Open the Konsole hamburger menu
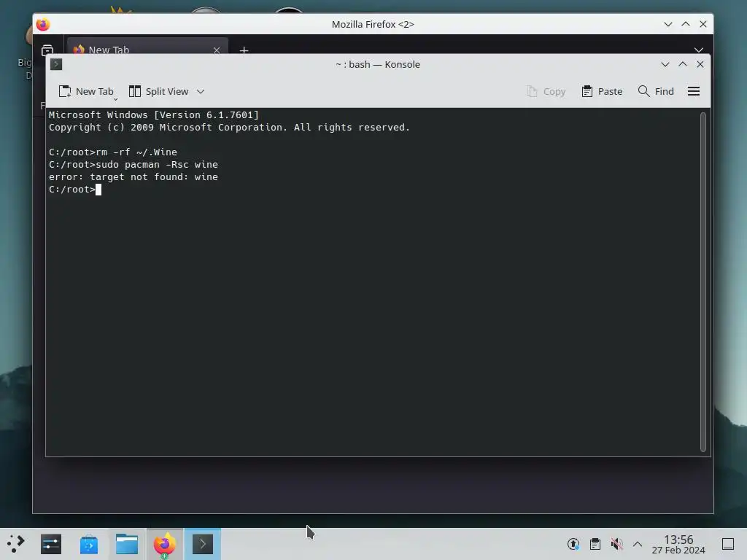The height and width of the screenshot is (560, 747). pyautogui.click(x=694, y=91)
